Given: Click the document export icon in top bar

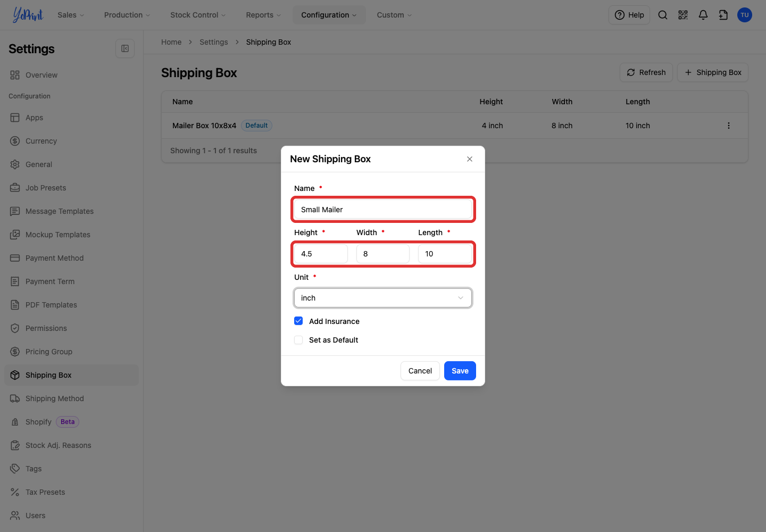Looking at the screenshot, I should (723, 15).
